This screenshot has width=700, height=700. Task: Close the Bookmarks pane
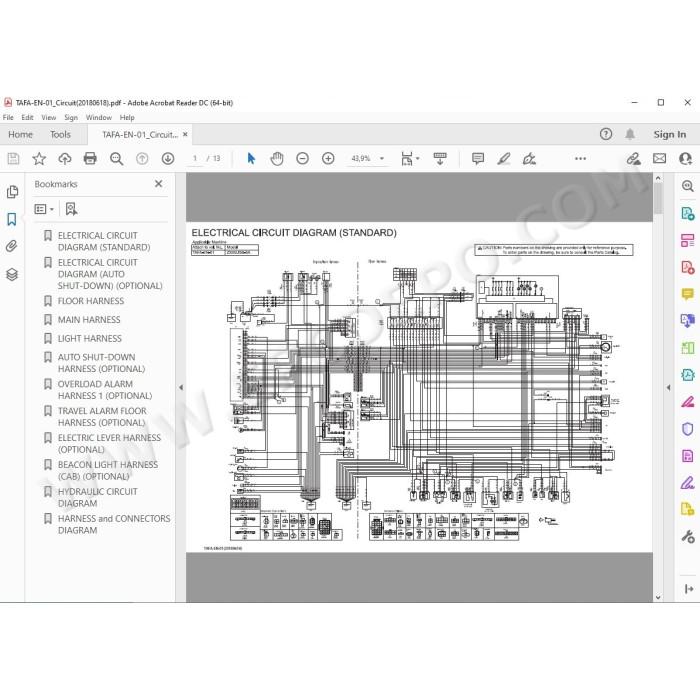[158, 183]
